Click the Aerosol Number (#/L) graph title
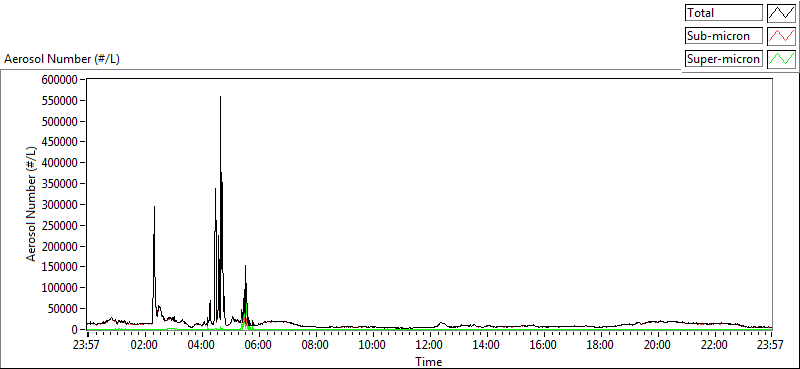This screenshot has width=800, height=369. 62,59
